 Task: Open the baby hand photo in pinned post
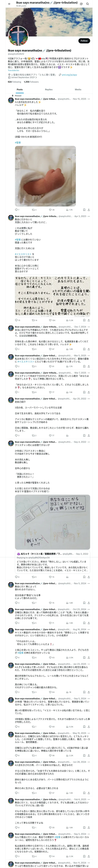(x=45, y=176)
